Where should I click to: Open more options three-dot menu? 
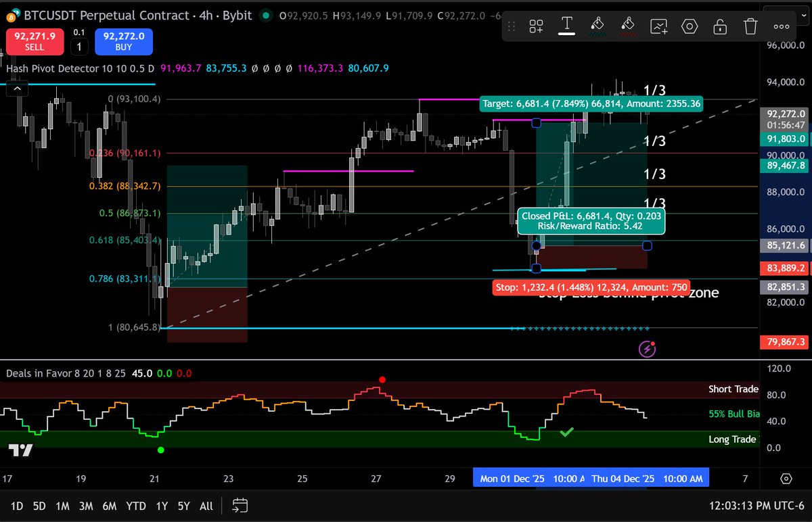(x=781, y=26)
